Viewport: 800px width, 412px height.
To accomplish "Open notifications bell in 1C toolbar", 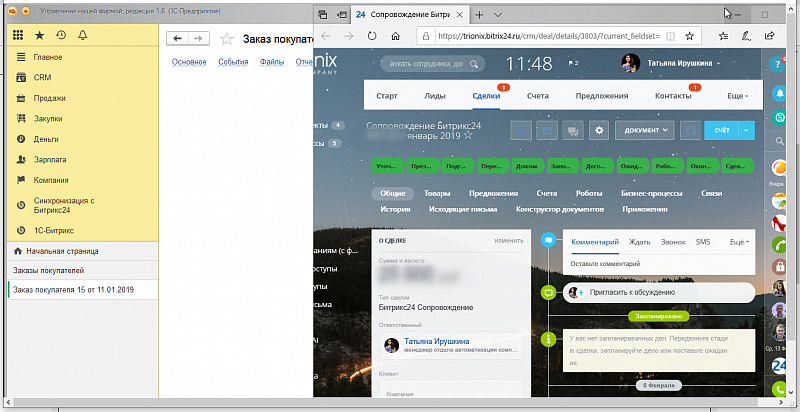I will 82,35.
